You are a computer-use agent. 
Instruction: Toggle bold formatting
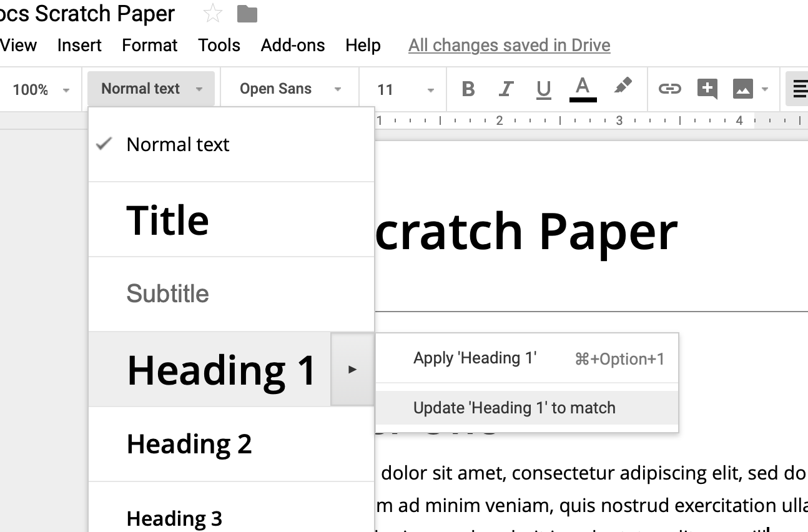click(468, 89)
